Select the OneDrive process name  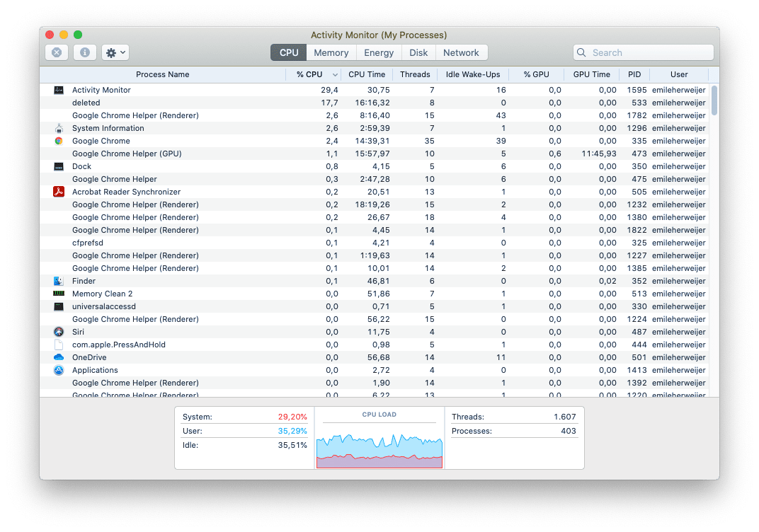point(89,357)
